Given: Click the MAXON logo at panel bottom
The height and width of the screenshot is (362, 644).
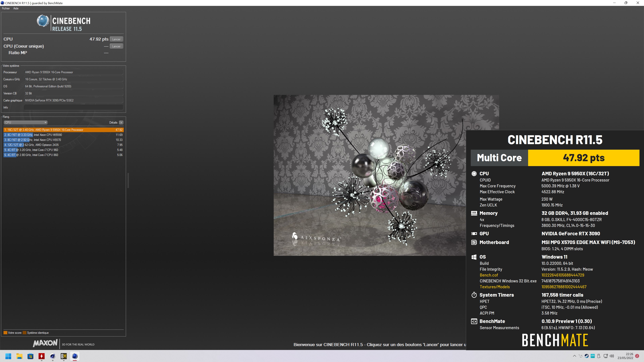Looking at the screenshot, I should pyautogui.click(x=45, y=343).
